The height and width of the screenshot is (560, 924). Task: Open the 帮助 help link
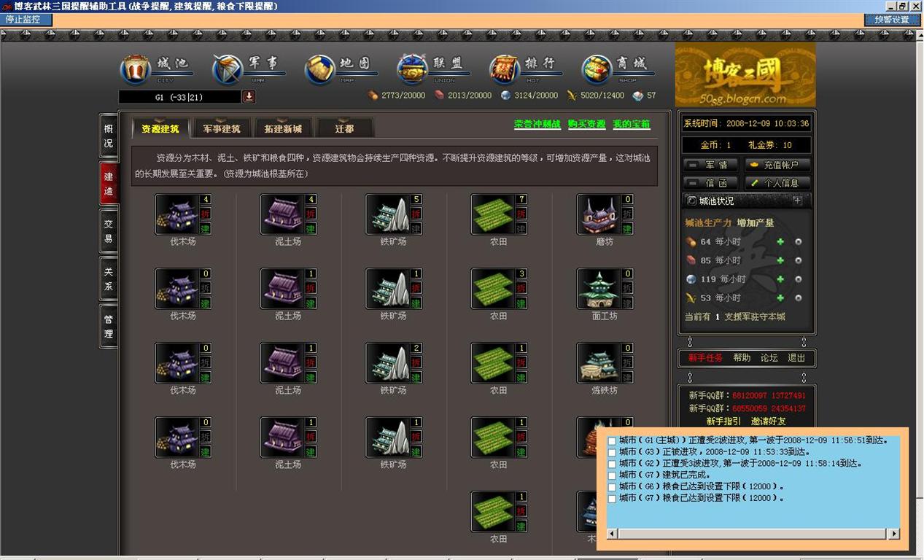(742, 358)
